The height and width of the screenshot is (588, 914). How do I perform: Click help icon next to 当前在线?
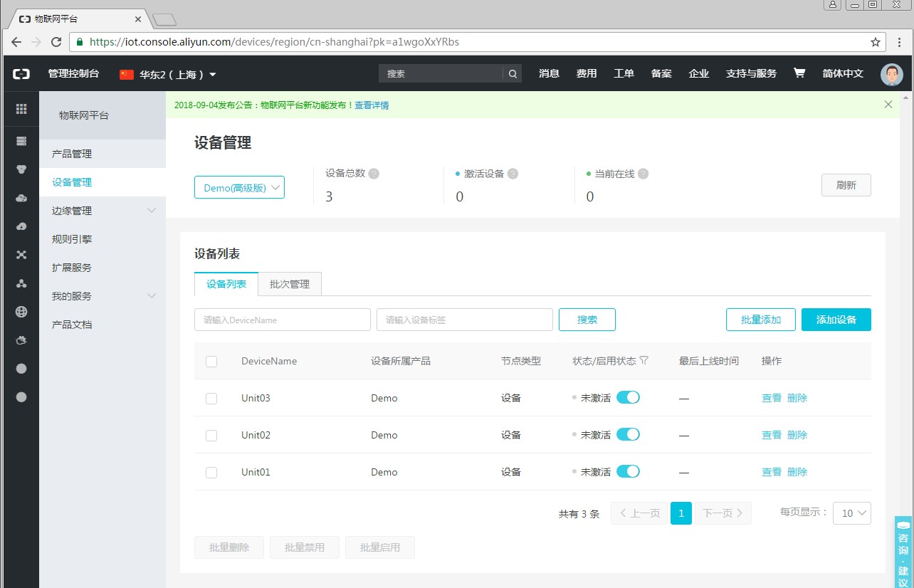643,173
